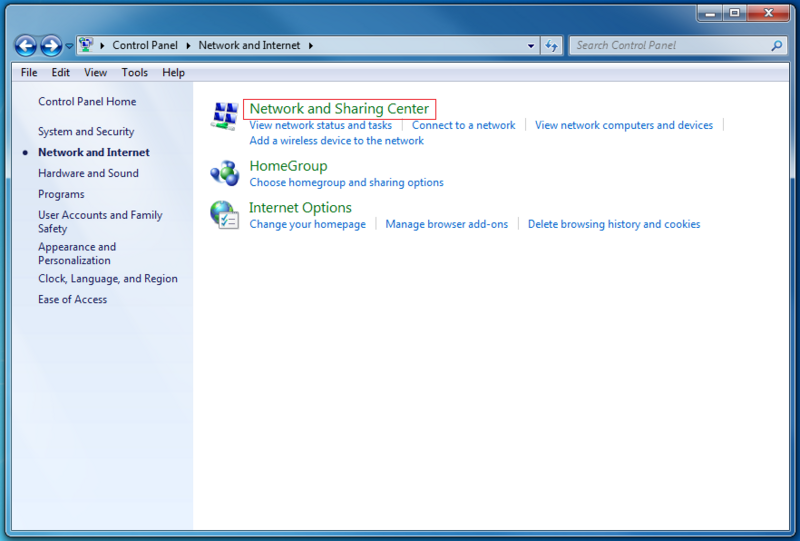Screen dimensions: 800x541
Task: Click the Control Panel breadcrumb
Action: point(145,45)
